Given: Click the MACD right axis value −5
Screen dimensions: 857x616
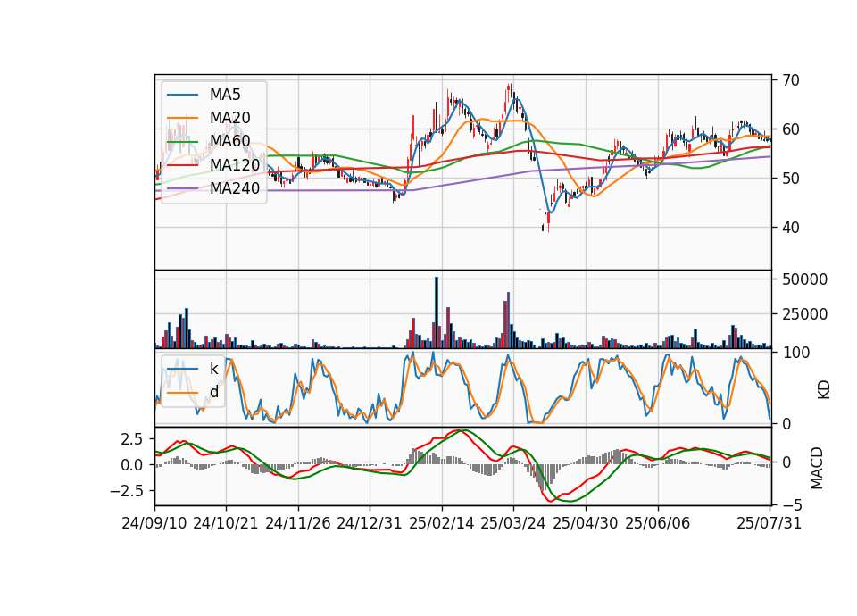Looking at the screenshot, I should tap(792, 504).
